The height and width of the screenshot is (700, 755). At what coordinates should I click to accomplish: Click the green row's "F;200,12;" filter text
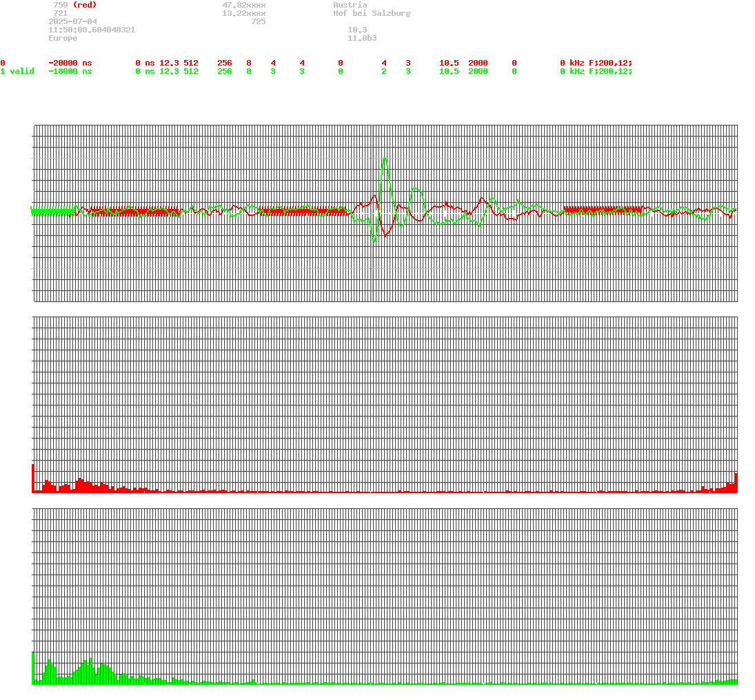[x=610, y=71]
